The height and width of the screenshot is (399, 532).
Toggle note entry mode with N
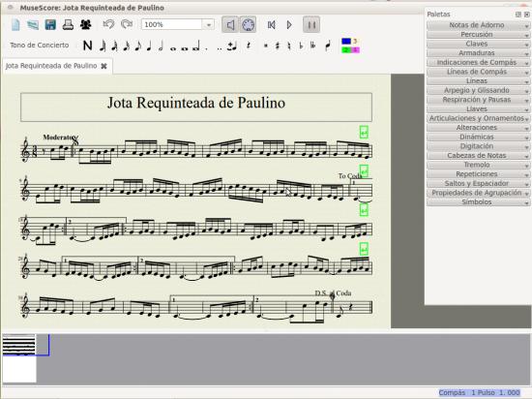tap(87, 46)
